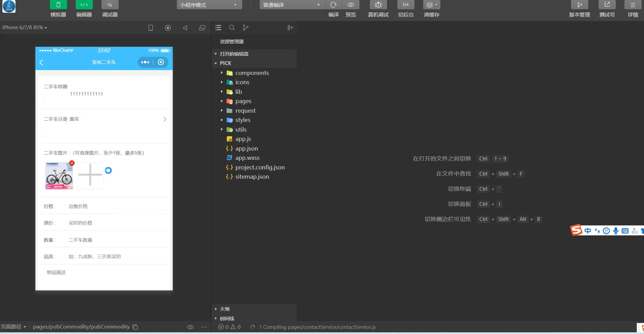Viewport: 644px width, 334px height.
Task: Open the errors and warnings counter
Action: pyautogui.click(x=229, y=327)
